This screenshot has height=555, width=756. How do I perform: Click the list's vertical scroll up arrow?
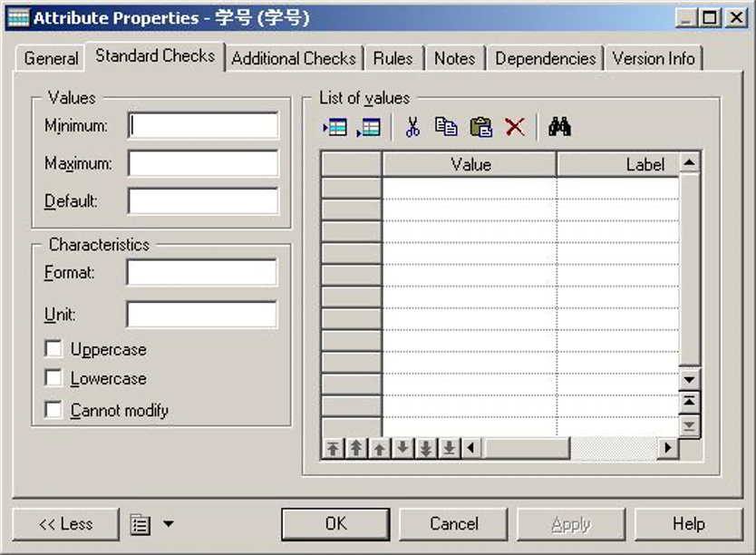click(x=690, y=162)
